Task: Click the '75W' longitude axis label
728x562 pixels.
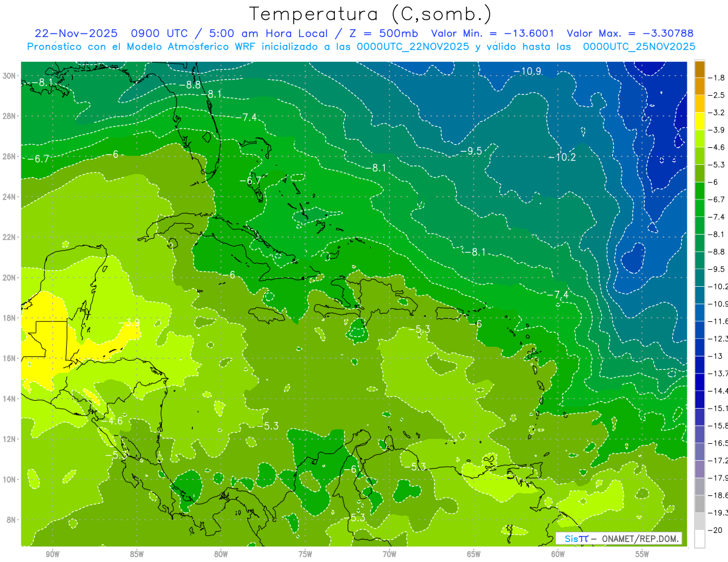Action: pos(305,554)
